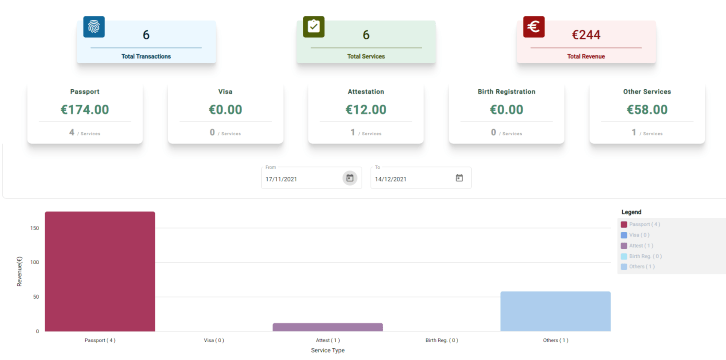Click the Birth Reg. legend color swatch
This screenshot has width=726, height=360.
tap(624, 256)
